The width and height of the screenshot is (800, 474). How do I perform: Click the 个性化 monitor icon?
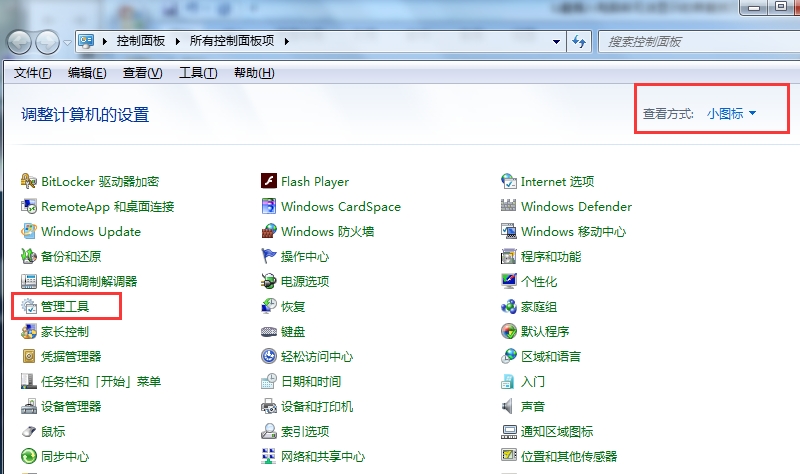509,281
